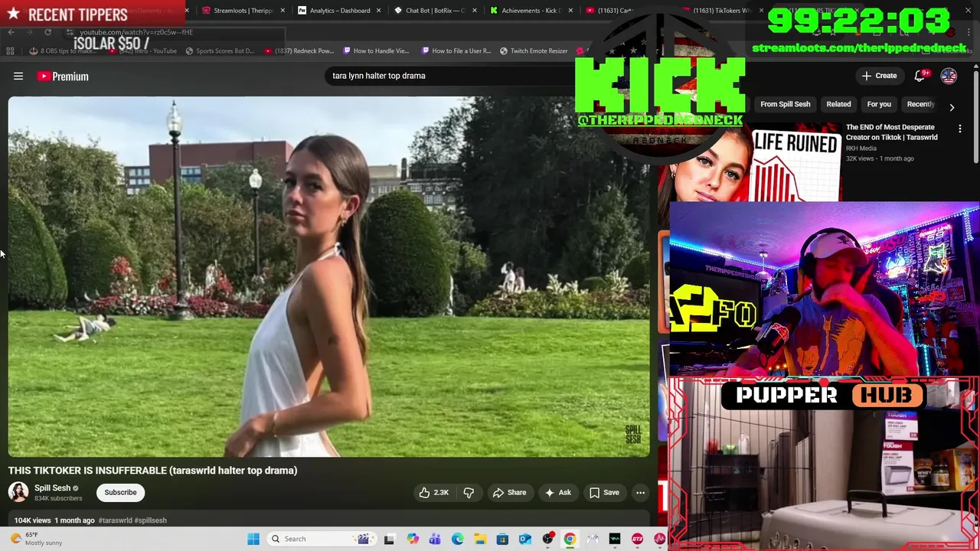Open the Windows Start menu
The width and height of the screenshot is (980, 551).
(253, 539)
